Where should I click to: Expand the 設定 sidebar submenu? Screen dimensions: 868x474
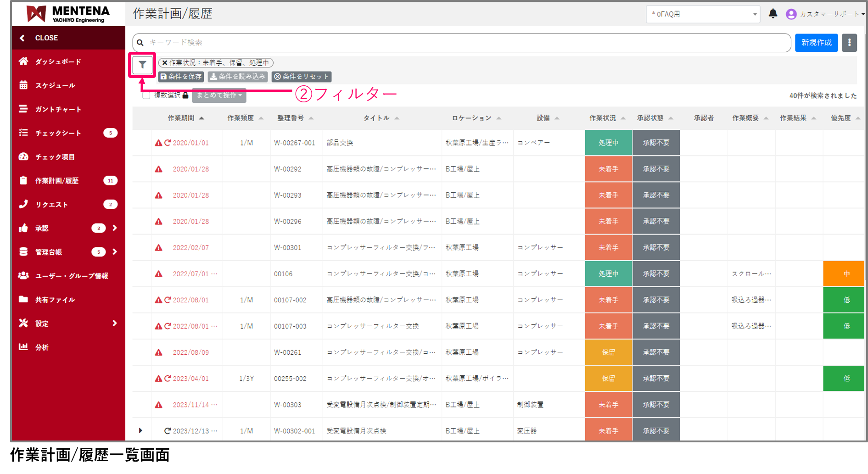(41, 323)
